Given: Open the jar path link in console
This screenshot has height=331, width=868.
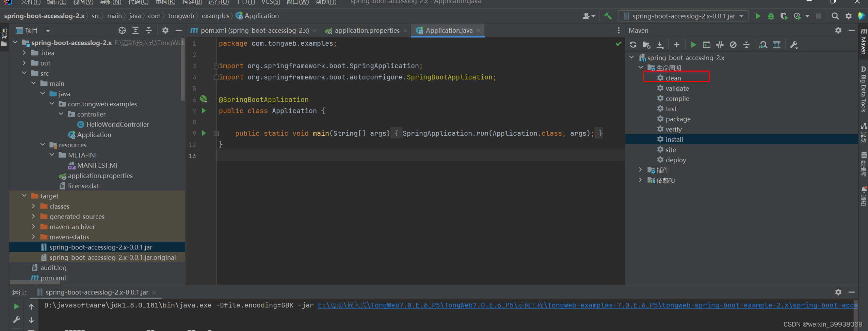Looking at the screenshot, I should (x=588, y=305).
